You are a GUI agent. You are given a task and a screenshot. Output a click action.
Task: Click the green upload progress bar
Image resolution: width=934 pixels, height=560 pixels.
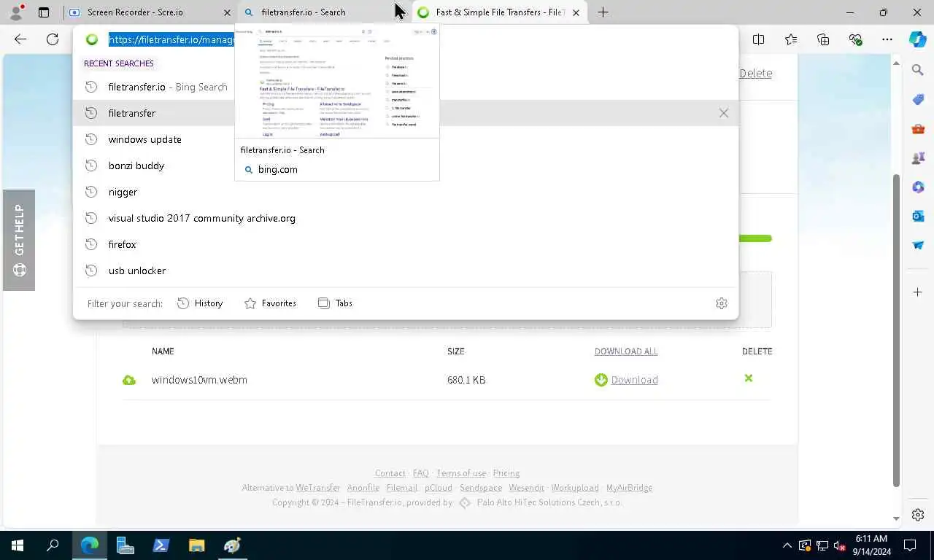[755, 238]
